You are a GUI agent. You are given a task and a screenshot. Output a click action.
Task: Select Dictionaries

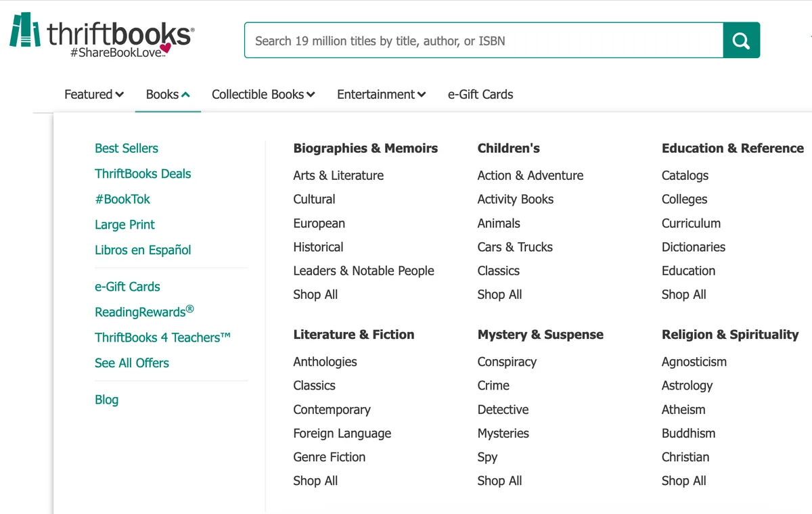pyautogui.click(x=694, y=247)
